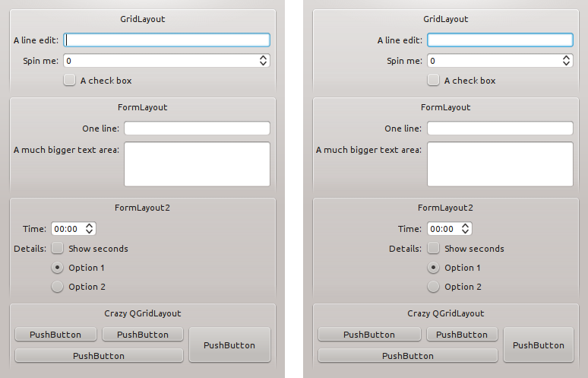Click the down arrow of the right panel's Spin me box

[566, 64]
